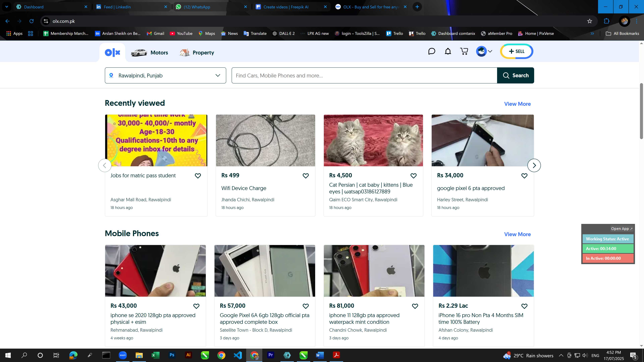The height and width of the screenshot is (362, 644).
Task: Click the Search button
Action: [x=516, y=75]
